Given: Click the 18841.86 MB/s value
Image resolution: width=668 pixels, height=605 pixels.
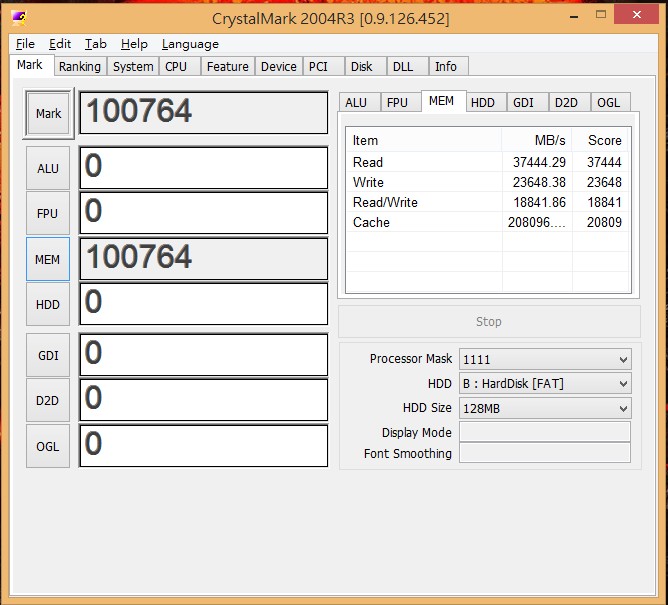Looking at the screenshot, I should click(x=539, y=202).
